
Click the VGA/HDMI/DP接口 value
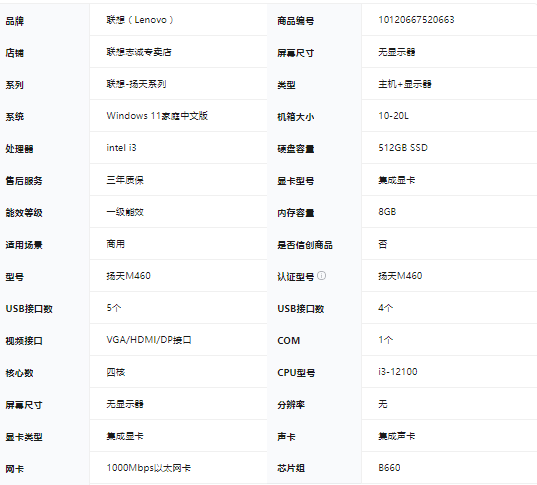coord(149,340)
